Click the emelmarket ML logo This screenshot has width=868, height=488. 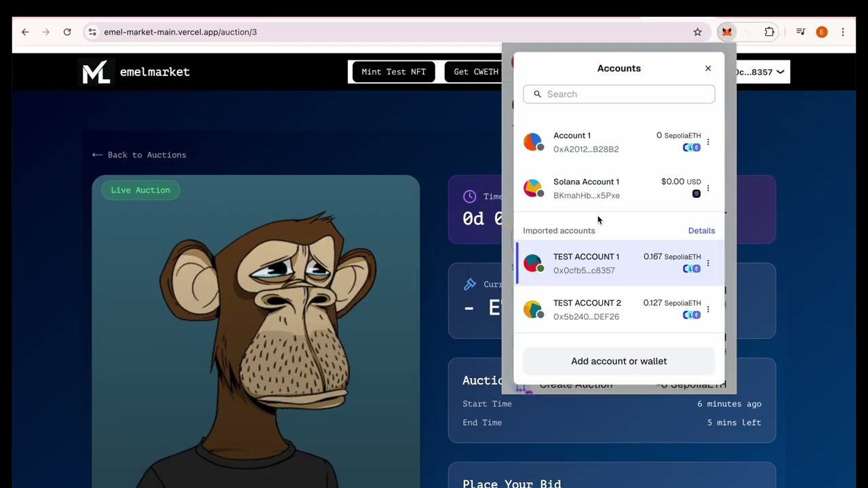[x=96, y=72]
